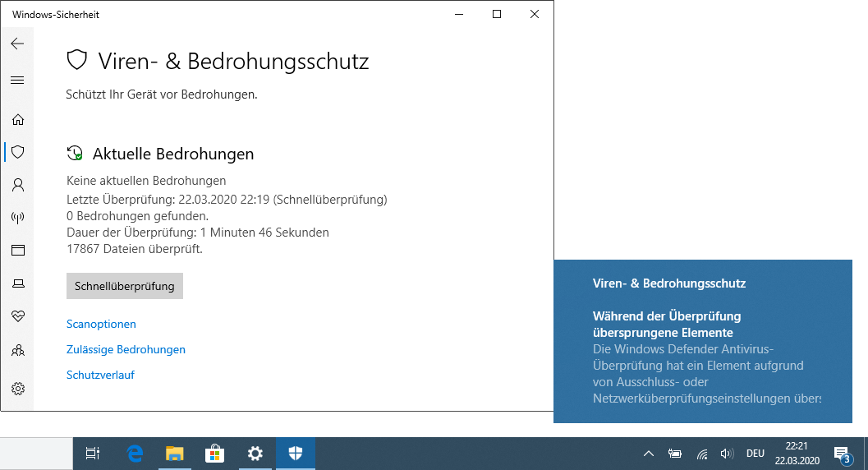Launch Microsoft Edge from taskbar
The image size is (868, 470).
[135, 454]
